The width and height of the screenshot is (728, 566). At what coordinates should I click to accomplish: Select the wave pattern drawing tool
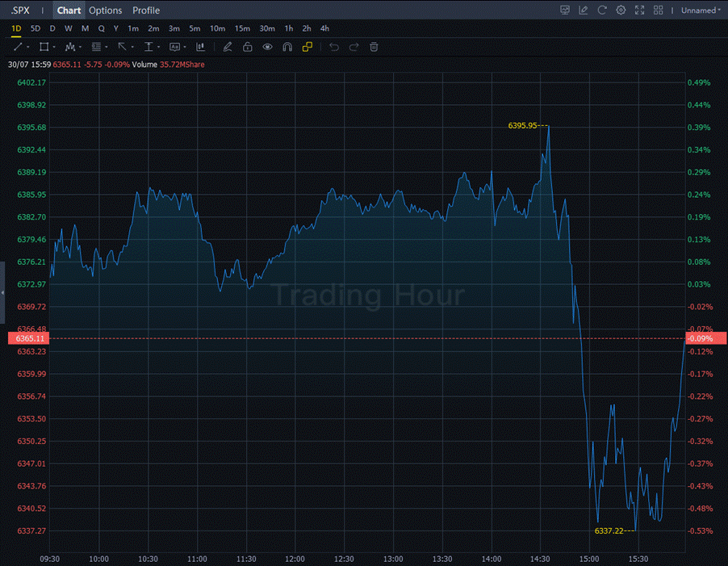(x=70, y=47)
